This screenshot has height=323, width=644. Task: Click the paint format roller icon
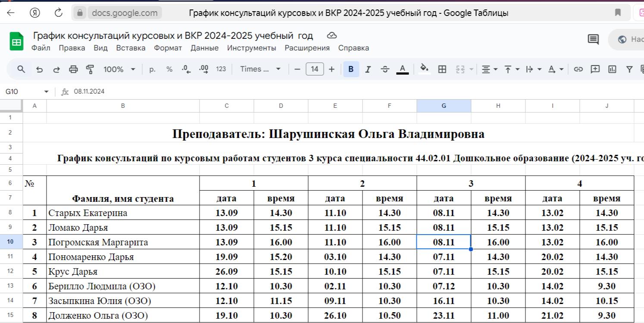(90, 69)
